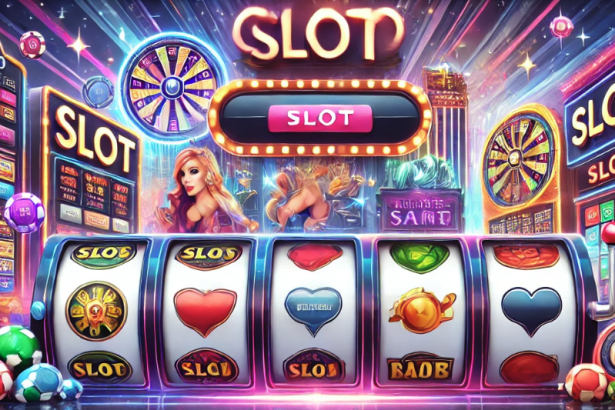Select the BAOB gold bar symbol

coord(420,368)
